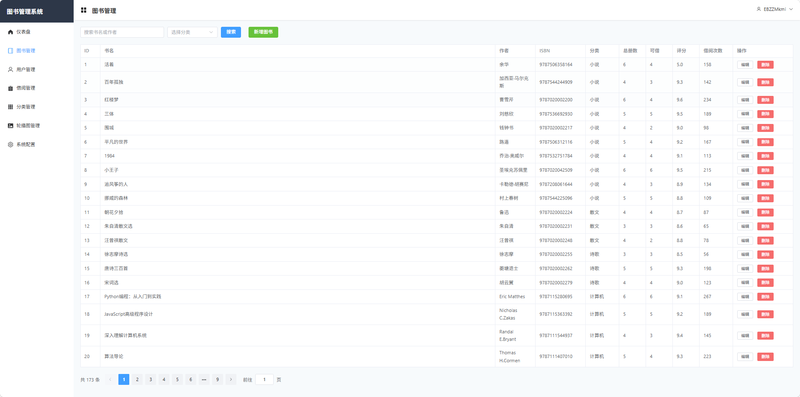Focus the 搜索书名或作者 search field
Screen dimensions: 800x397
(122, 32)
